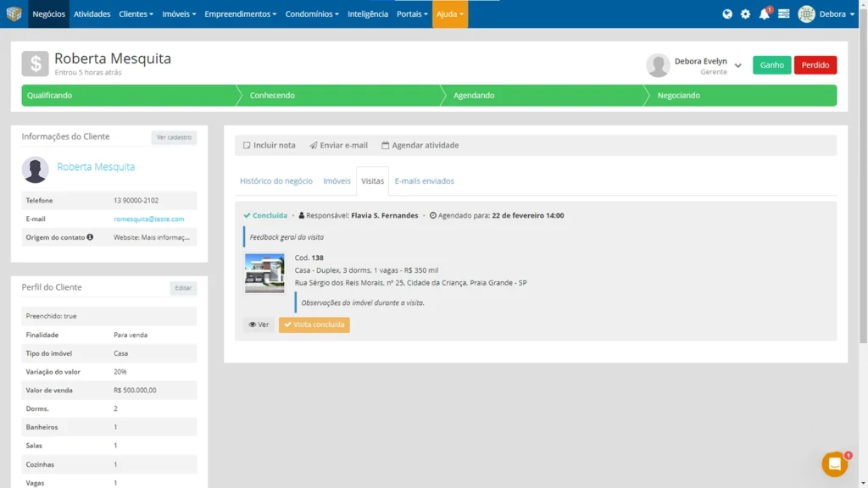This screenshot has width=868, height=488.
Task: Expand the Portais menu dropdown
Action: click(412, 14)
